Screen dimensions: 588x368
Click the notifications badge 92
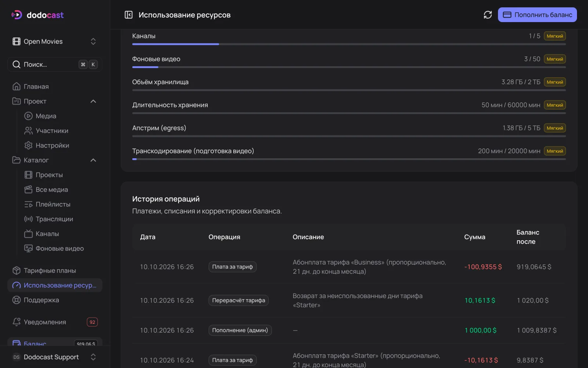click(x=92, y=322)
